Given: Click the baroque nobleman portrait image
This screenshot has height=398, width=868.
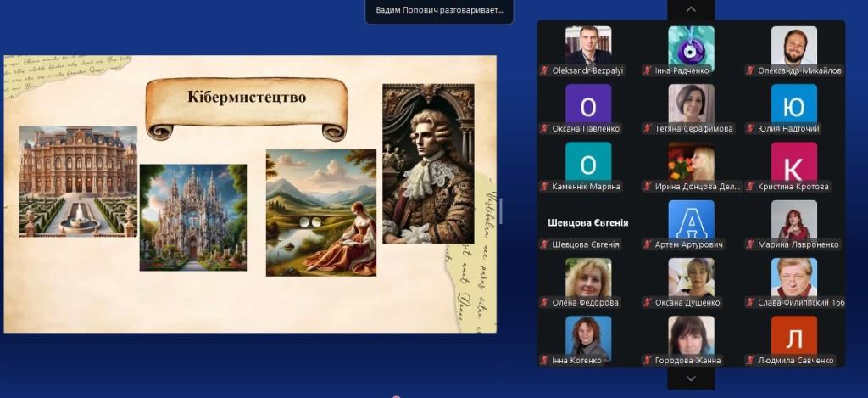Looking at the screenshot, I should pyautogui.click(x=428, y=164).
